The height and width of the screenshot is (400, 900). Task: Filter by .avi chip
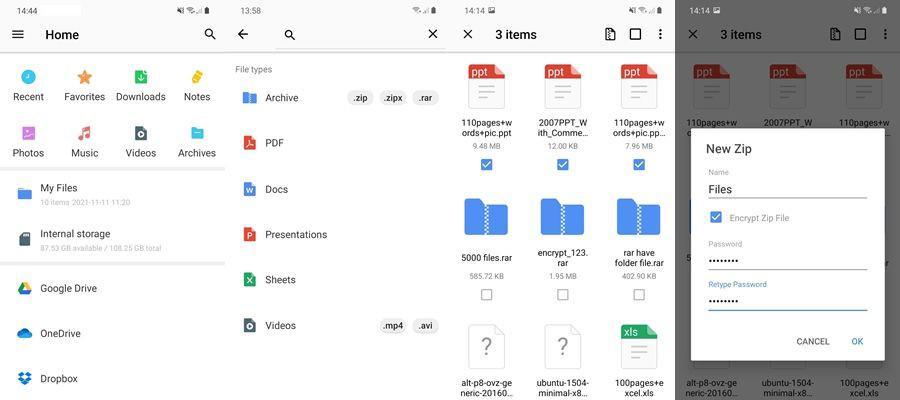tap(425, 326)
